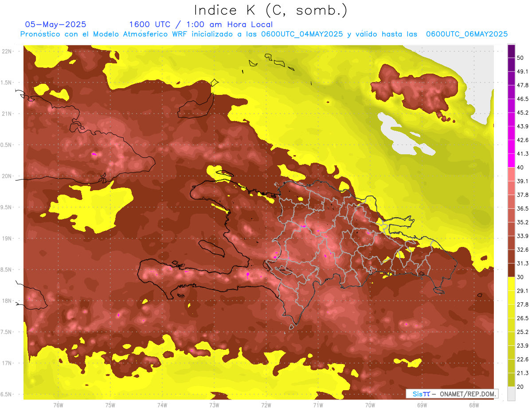532x411 pixels.
Task: Click the "25.2" color scale value
Action: click(523, 332)
